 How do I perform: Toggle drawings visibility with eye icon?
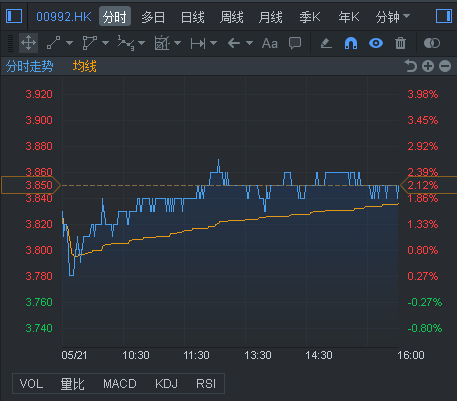[376, 43]
